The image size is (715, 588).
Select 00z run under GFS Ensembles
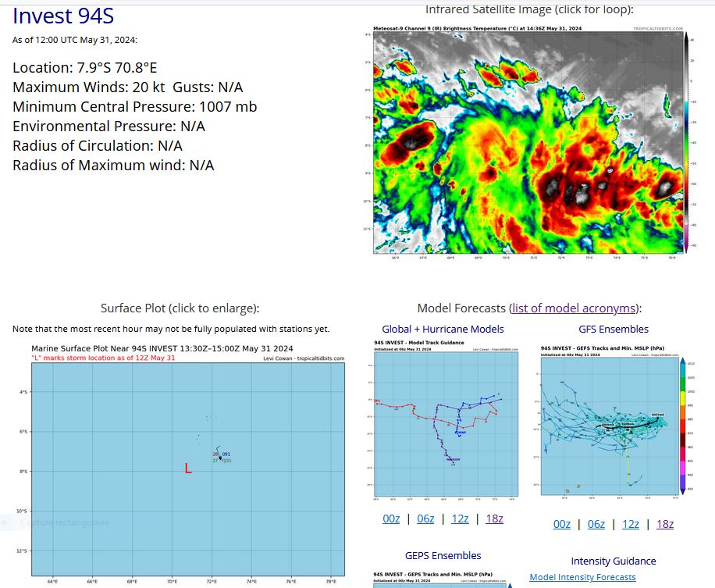coord(562,524)
